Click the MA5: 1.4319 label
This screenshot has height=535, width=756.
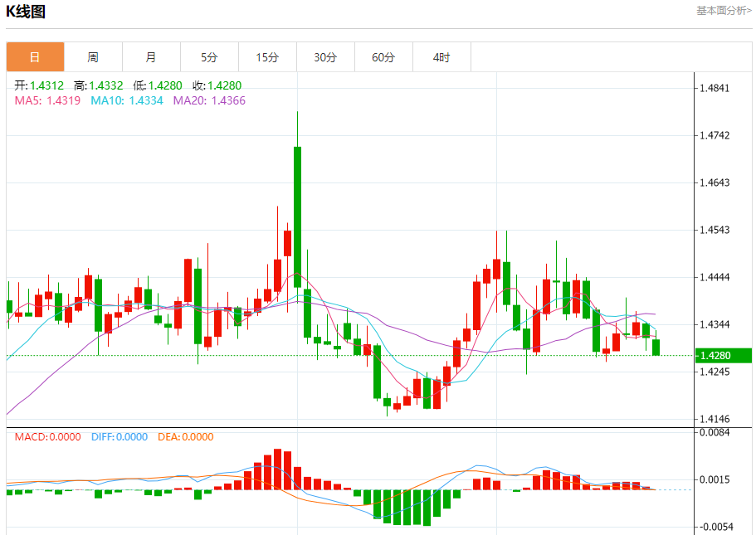tap(47, 100)
